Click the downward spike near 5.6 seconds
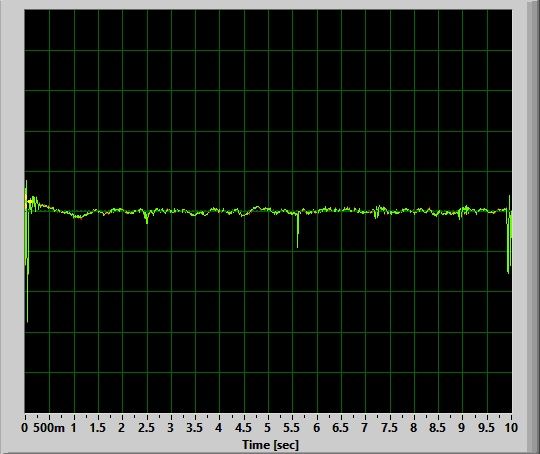The image size is (540, 454). click(298, 231)
